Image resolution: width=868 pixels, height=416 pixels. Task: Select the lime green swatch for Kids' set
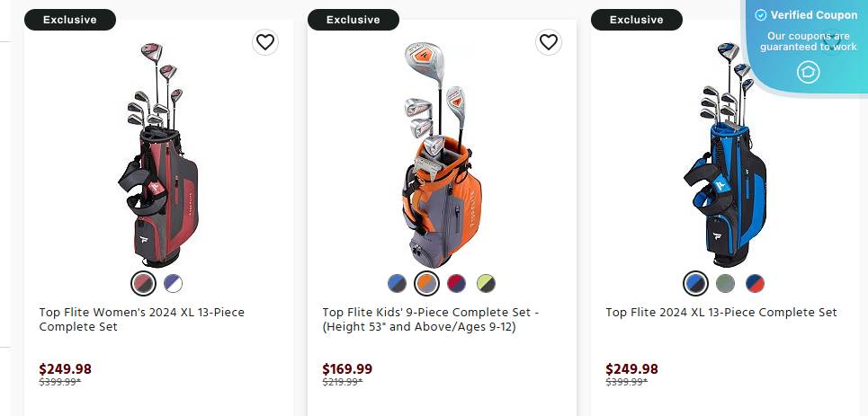tap(487, 284)
